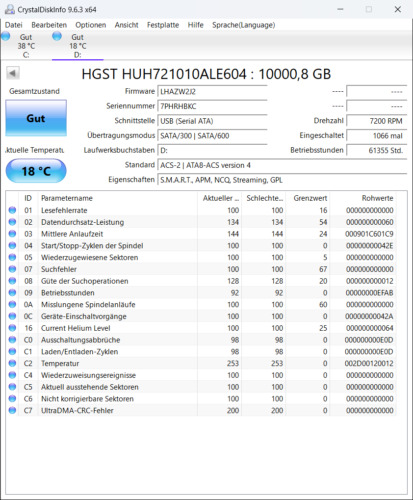Click the Gut health status button
This screenshot has width=413, height=500.
36,118
